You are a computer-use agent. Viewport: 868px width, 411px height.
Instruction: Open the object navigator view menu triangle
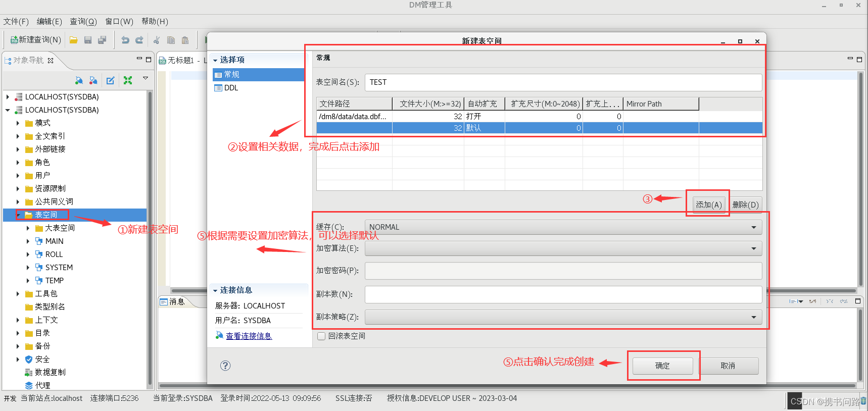146,78
